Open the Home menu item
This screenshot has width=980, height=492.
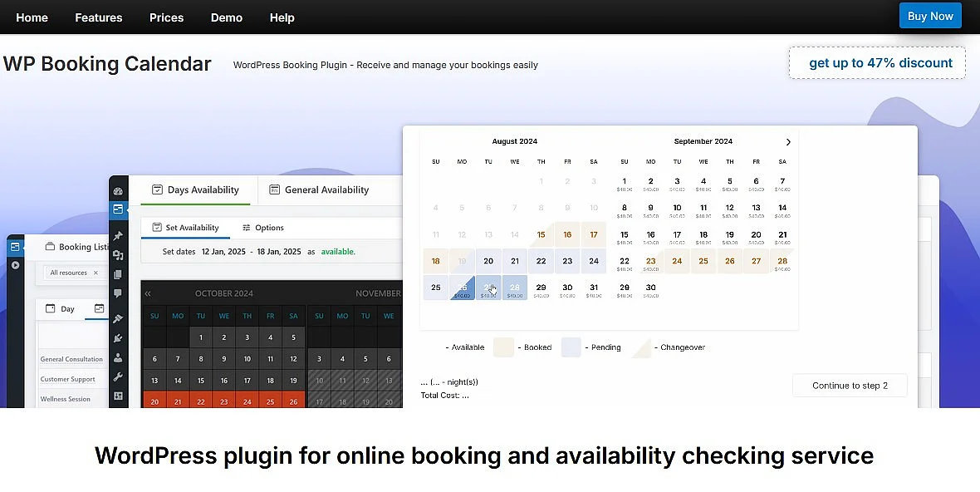click(x=32, y=17)
